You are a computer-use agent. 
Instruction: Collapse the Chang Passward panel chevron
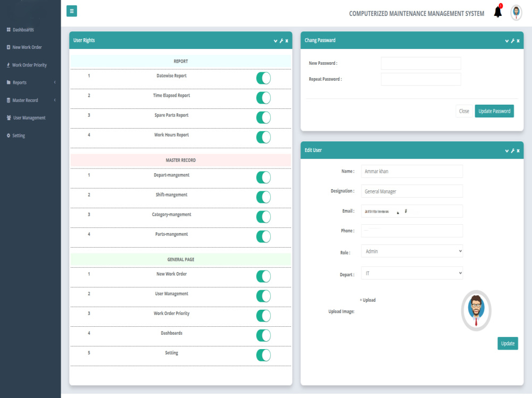click(507, 41)
